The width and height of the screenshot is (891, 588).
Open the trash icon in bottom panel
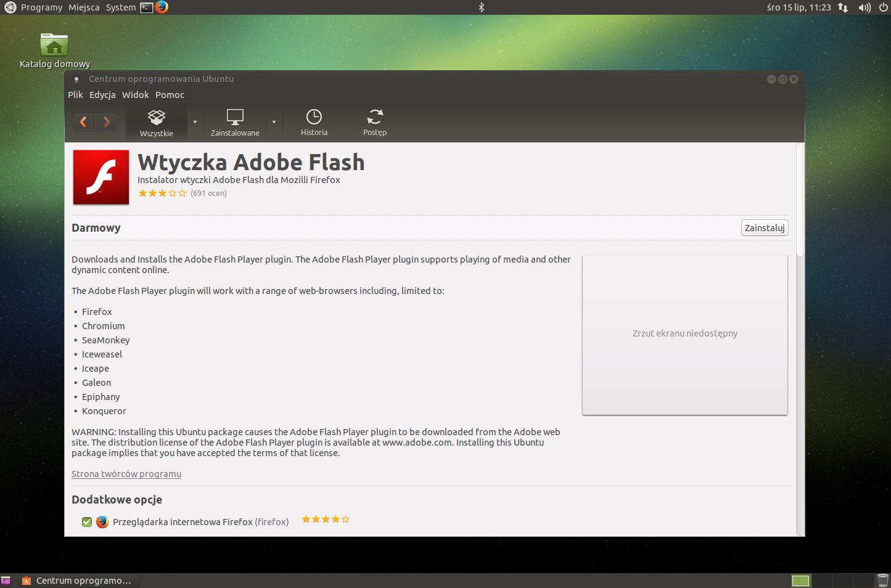pyautogui.click(x=883, y=581)
